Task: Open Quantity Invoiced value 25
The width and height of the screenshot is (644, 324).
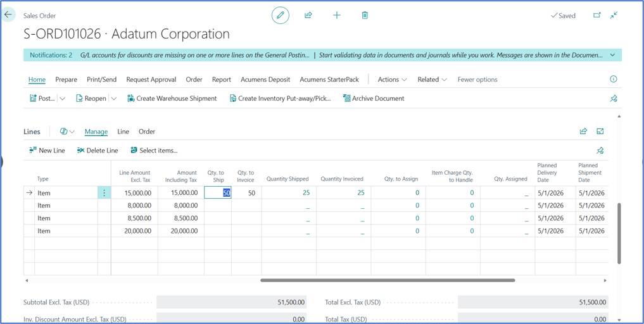Action: [x=360, y=192]
